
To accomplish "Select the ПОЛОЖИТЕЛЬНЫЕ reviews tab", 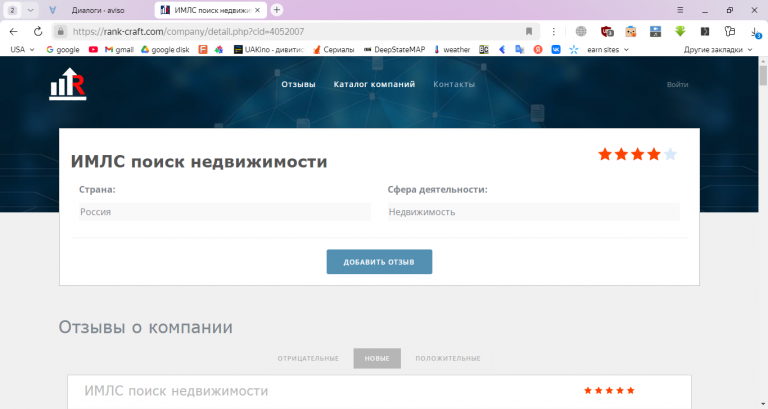I will [448, 359].
